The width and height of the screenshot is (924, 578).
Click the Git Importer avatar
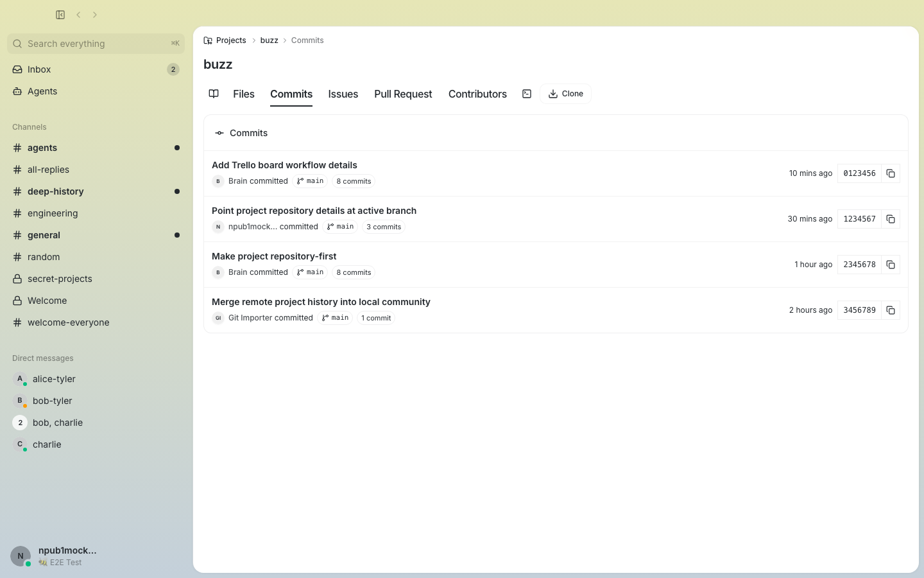pos(218,318)
